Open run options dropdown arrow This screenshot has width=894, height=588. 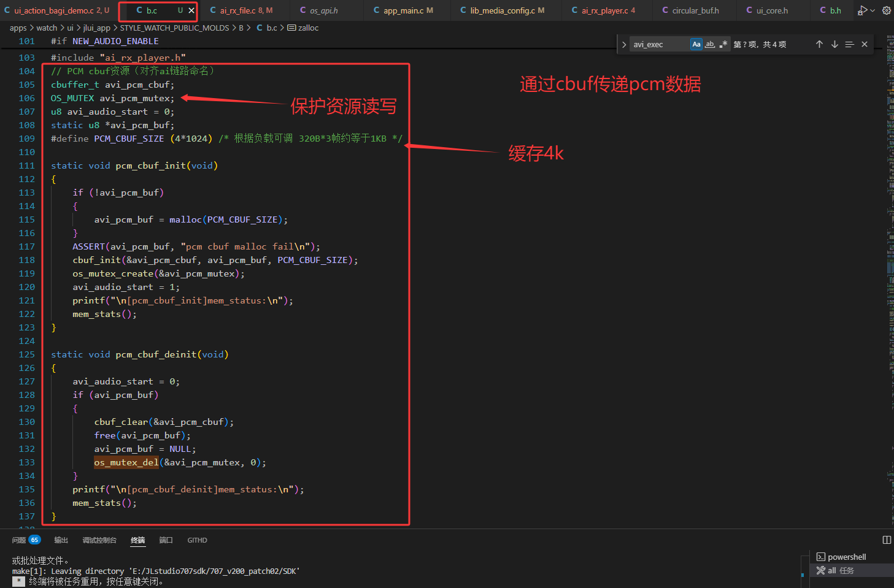pos(873,10)
